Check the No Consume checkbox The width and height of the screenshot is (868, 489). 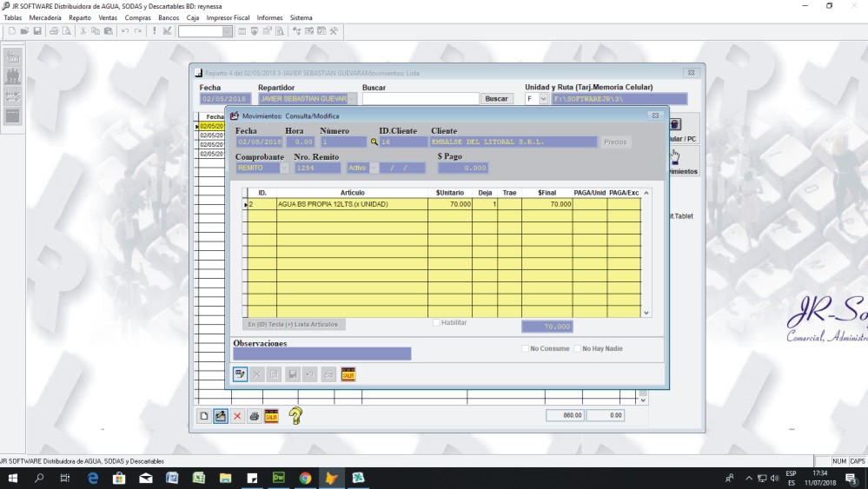coord(526,348)
